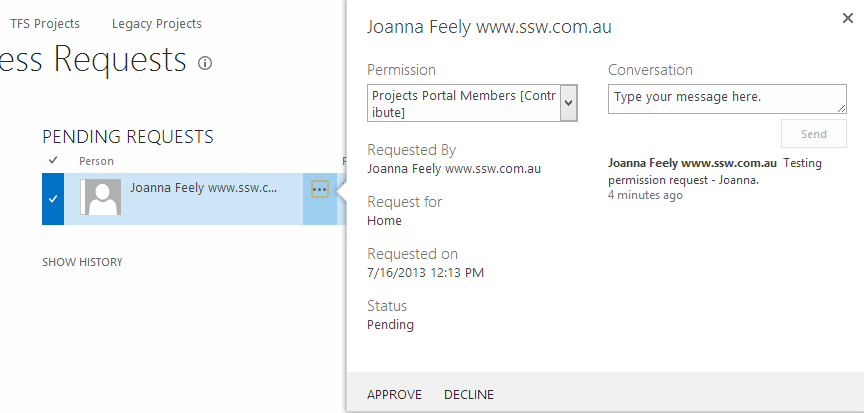The width and height of the screenshot is (864, 413).
Task: Click Joanna Feely's avatar picture
Action: click(100, 197)
